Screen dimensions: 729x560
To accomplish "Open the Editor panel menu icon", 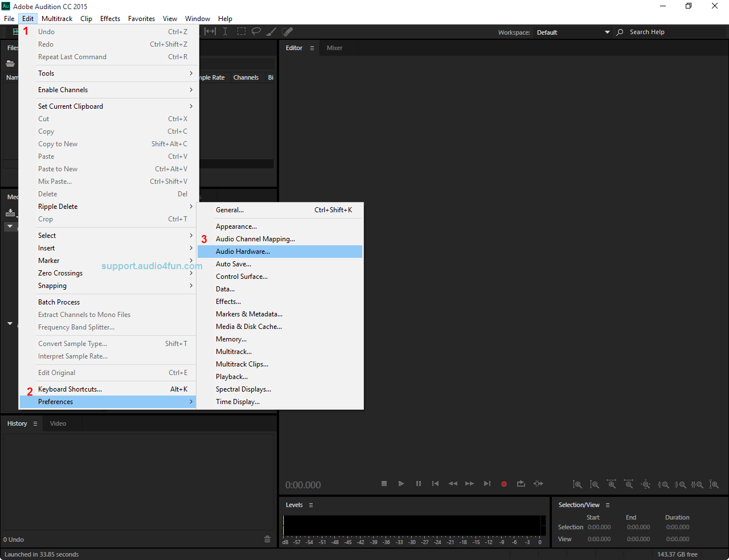I will coord(312,48).
